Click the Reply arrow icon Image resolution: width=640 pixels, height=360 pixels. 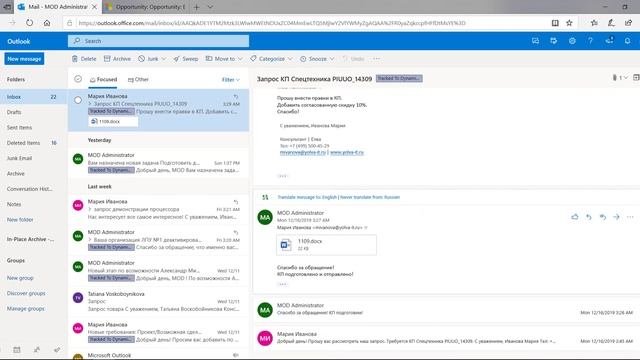click(589, 217)
